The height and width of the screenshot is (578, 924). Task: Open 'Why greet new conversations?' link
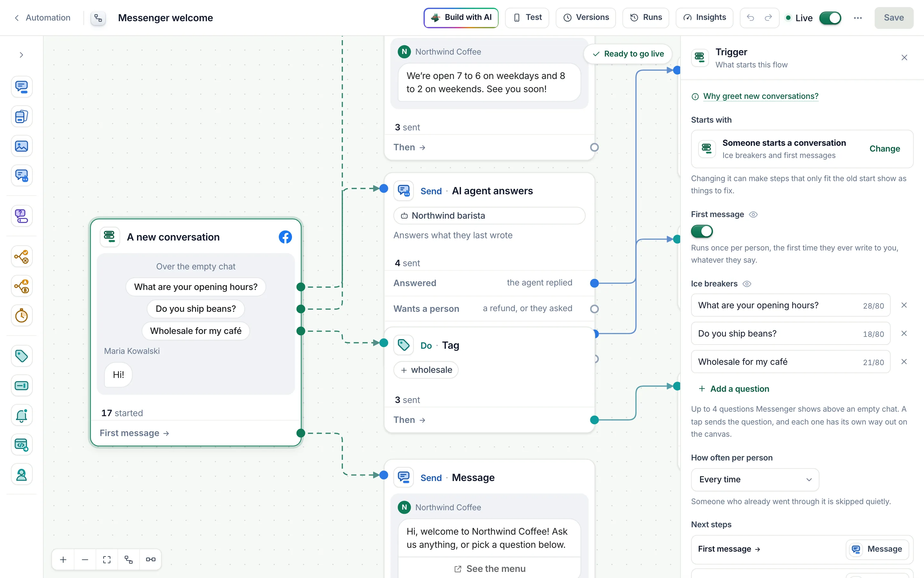click(x=761, y=96)
